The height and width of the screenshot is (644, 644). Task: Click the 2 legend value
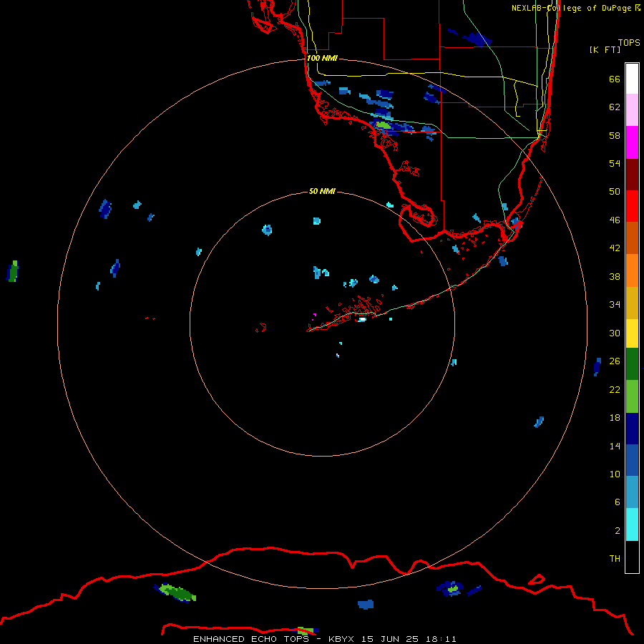point(617,531)
